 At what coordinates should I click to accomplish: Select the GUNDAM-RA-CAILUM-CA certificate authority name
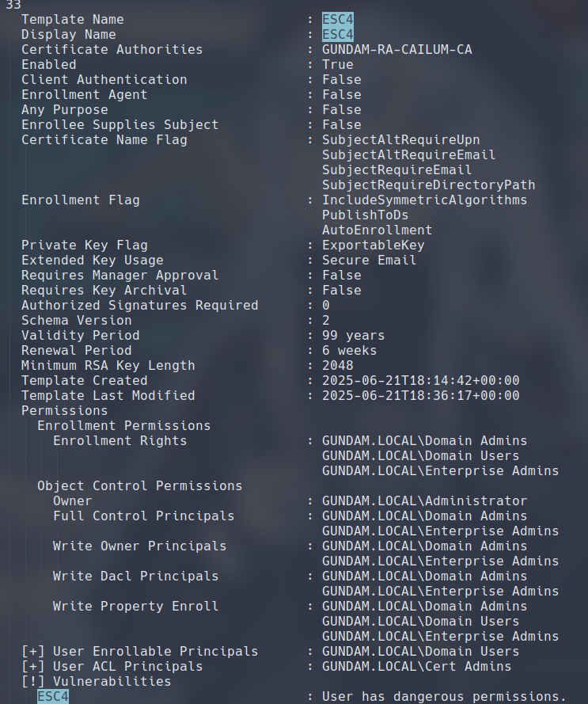(x=396, y=49)
